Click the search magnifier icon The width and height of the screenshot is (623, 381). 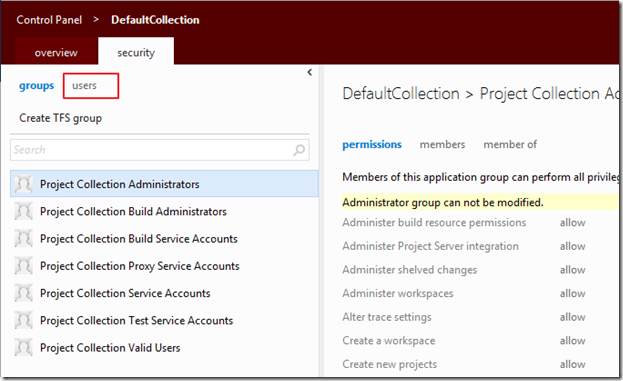[x=299, y=150]
